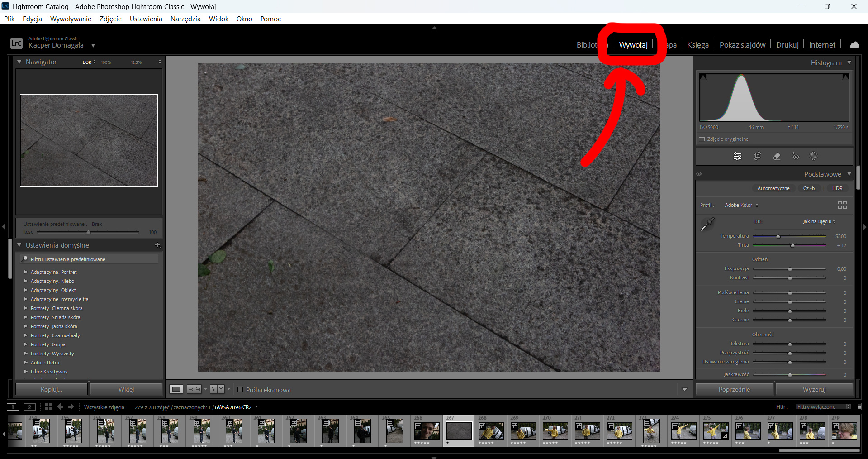
Task: Open the Adobe Kolor profile dropdown
Action: [x=742, y=205]
